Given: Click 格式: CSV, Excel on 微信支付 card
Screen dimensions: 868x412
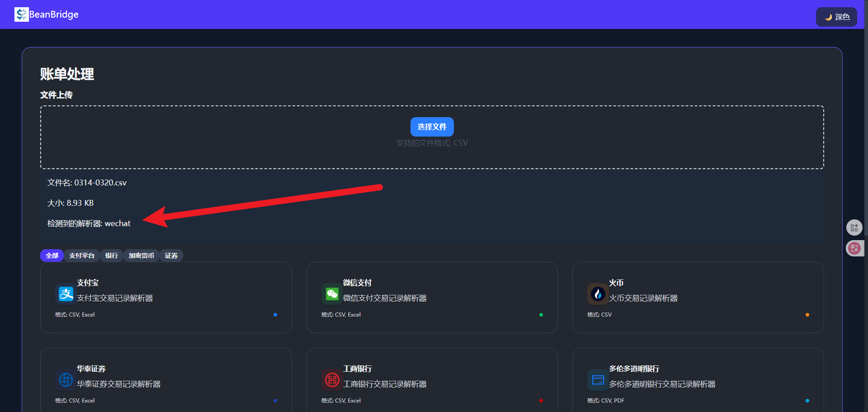Looking at the screenshot, I should pyautogui.click(x=341, y=315).
